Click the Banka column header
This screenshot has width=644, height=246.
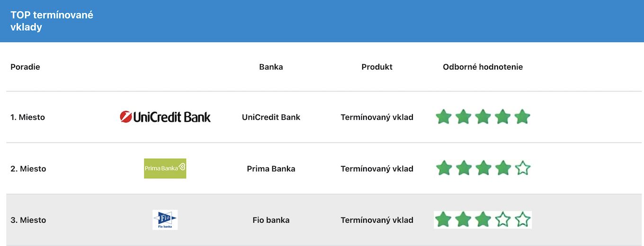pos(271,67)
